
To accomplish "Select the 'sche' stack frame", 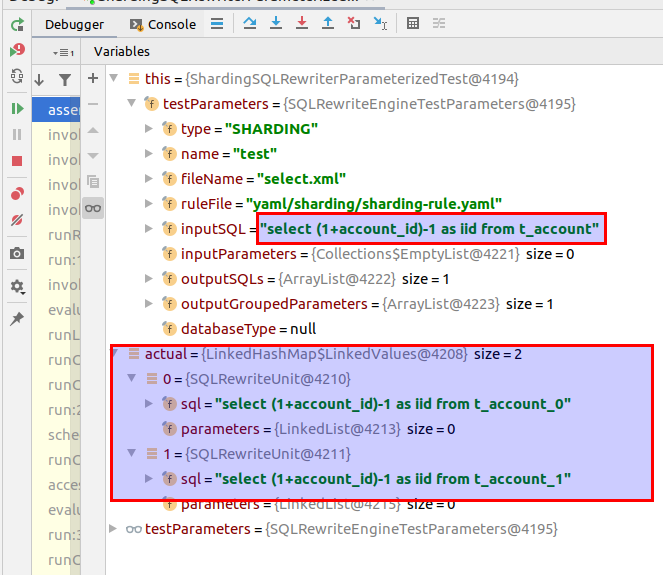I will click(x=56, y=435).
